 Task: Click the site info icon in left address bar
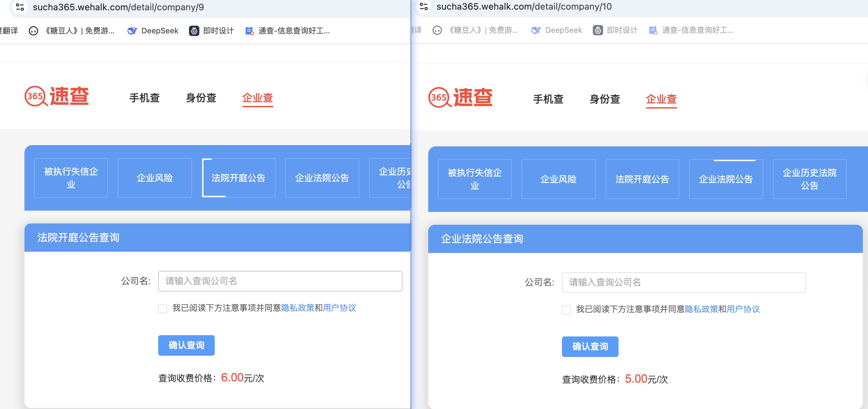(x=20, y=7)
